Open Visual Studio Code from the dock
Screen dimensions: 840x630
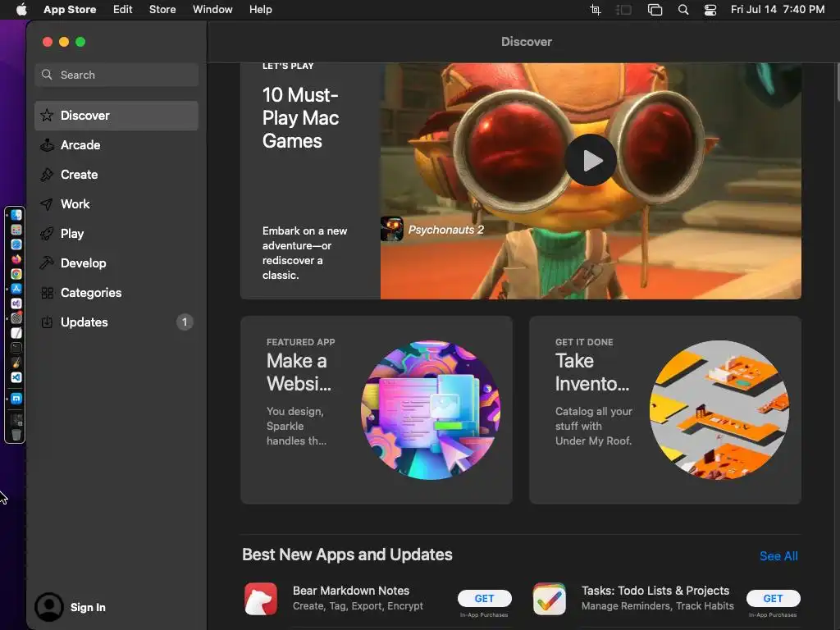[16, 377]
